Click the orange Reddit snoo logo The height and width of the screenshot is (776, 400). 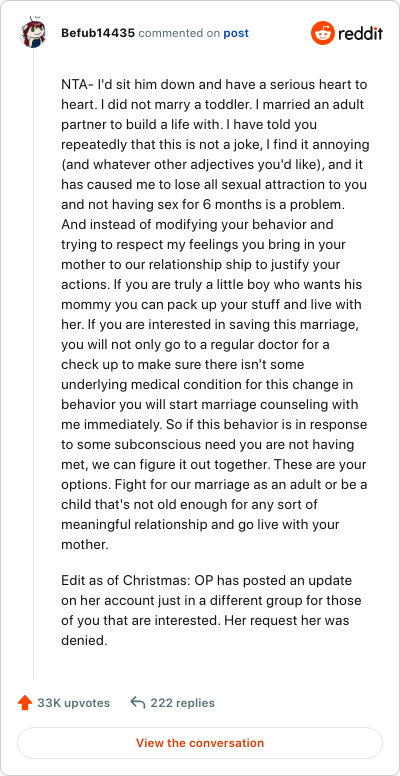pyautogui.click(x=323, y=34)
